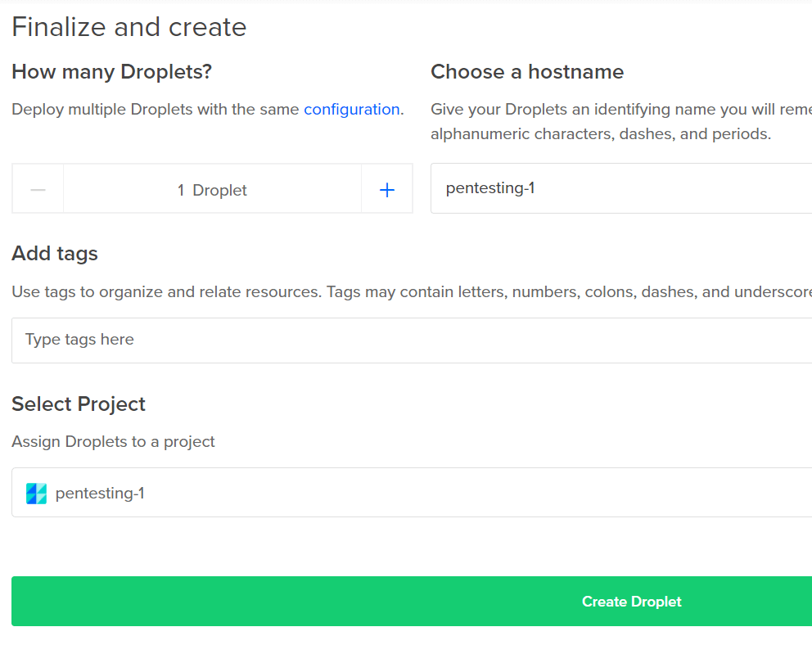Click the '1 Droplet' quantity display
Viewport: 812px width, 645px height.
click(x=212, y=190)
